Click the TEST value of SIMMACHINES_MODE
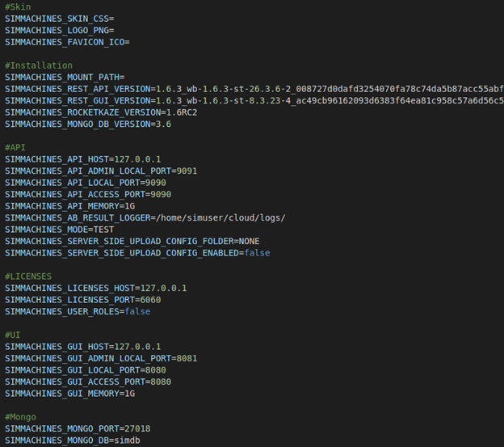 pos(103,230)
